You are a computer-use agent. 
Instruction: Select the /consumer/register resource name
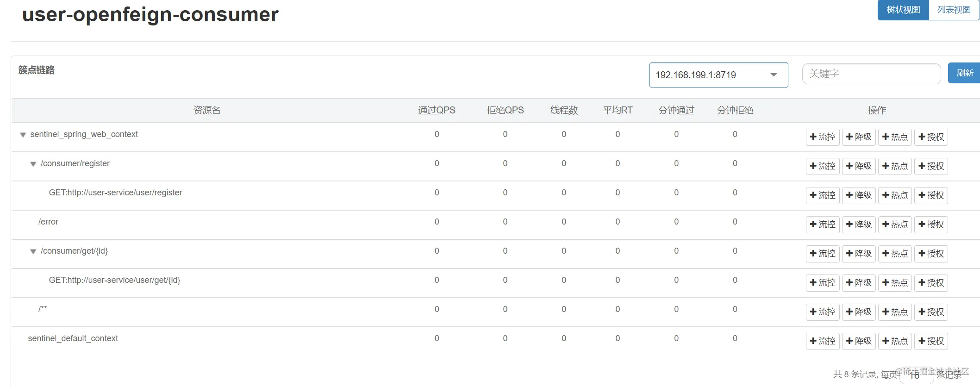pos(75,163)
